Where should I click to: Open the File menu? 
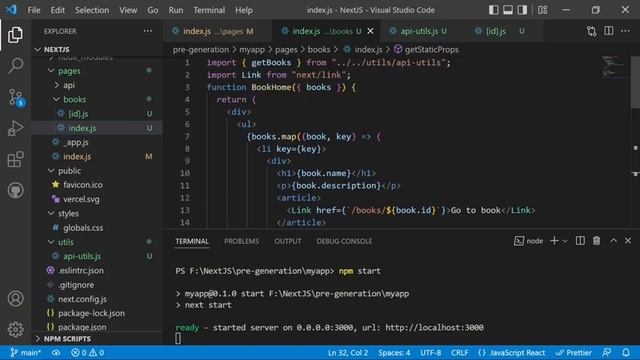pyautogui.click(x=34, y=10)
